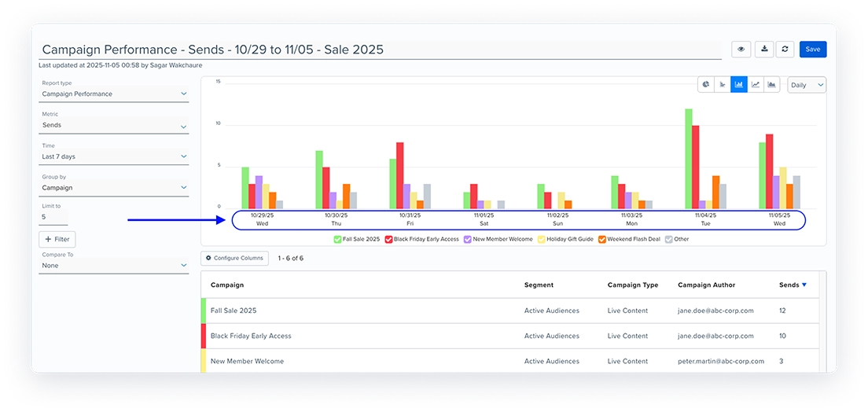Click the Save button
868x412 pixels.
pyautogui.click(x=813, y=50)
